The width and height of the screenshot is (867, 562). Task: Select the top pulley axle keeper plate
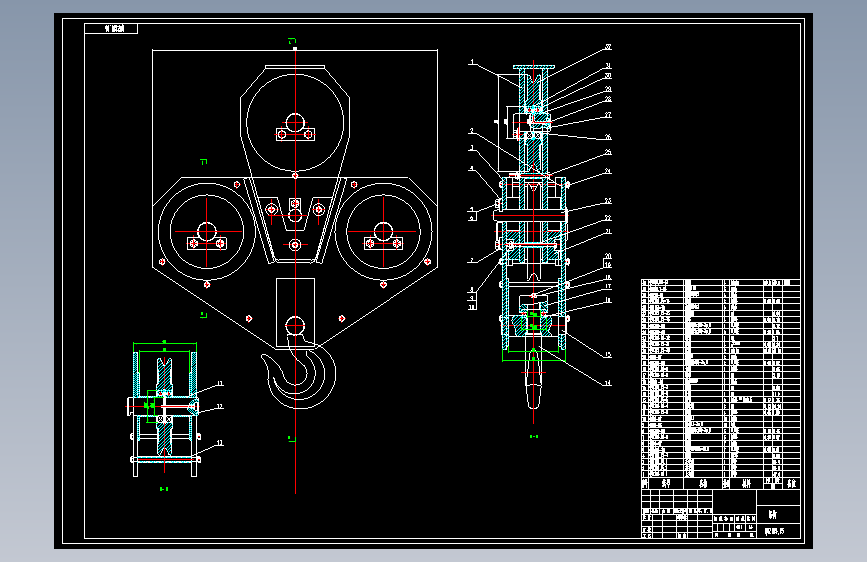(295, 134)
